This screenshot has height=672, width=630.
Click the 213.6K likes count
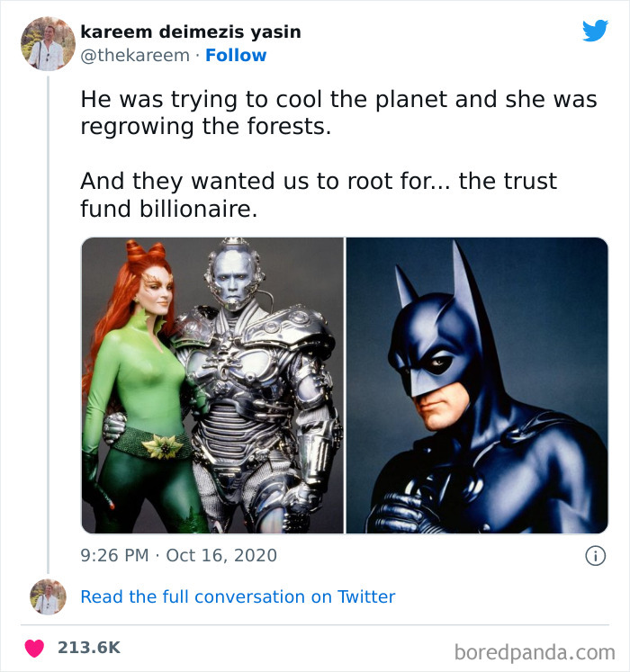coord(90,647)
